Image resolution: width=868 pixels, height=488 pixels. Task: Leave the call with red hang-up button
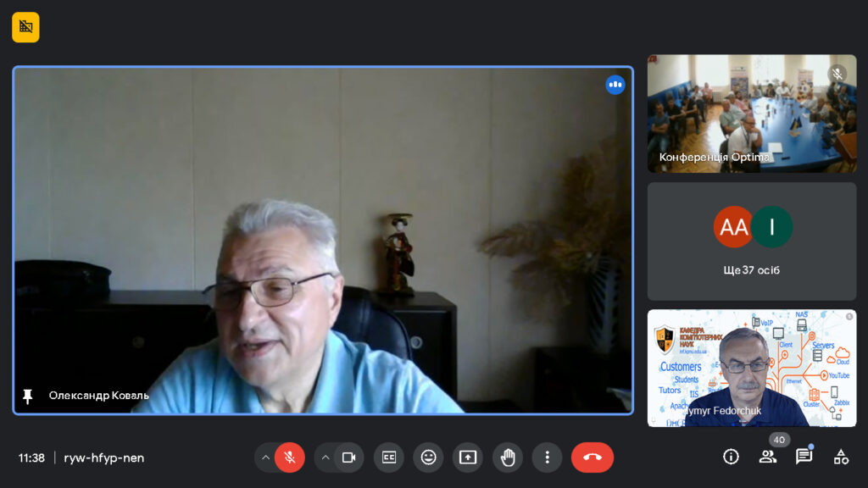pyautogui.click(x=592, y=457)
